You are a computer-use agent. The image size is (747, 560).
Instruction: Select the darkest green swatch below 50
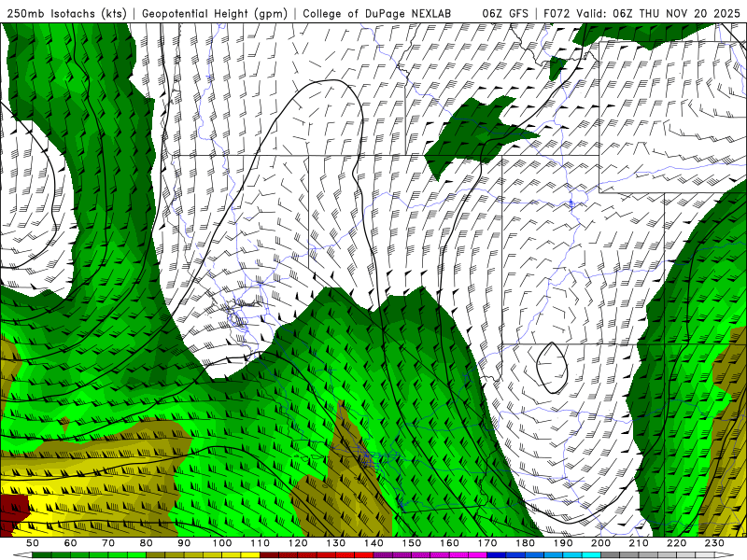point(42,555)
